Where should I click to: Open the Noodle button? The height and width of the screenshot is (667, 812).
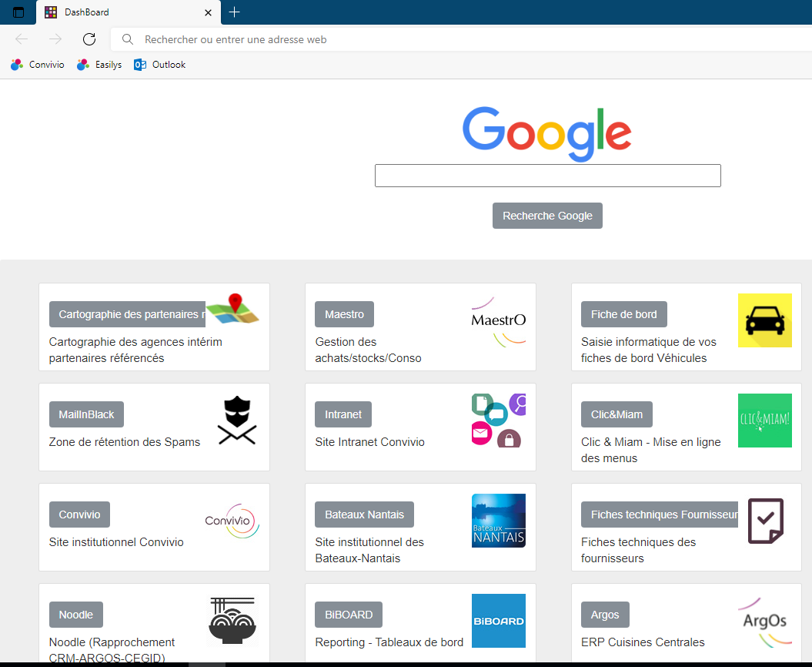75,614
